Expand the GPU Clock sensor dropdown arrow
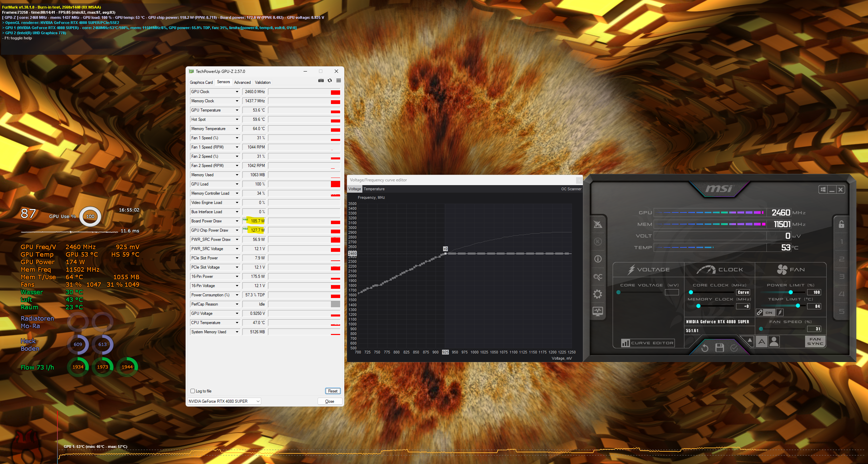The image size is (868, 464). 237,92
